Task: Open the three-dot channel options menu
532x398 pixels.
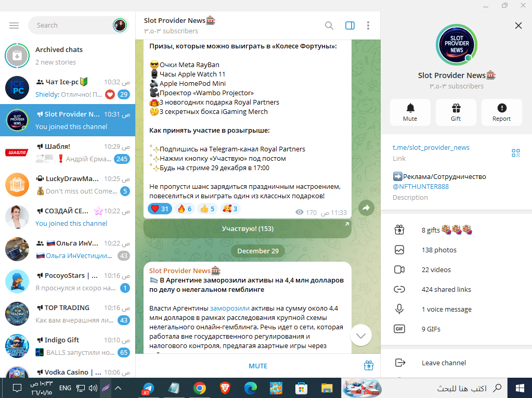Action: point(368,25)
